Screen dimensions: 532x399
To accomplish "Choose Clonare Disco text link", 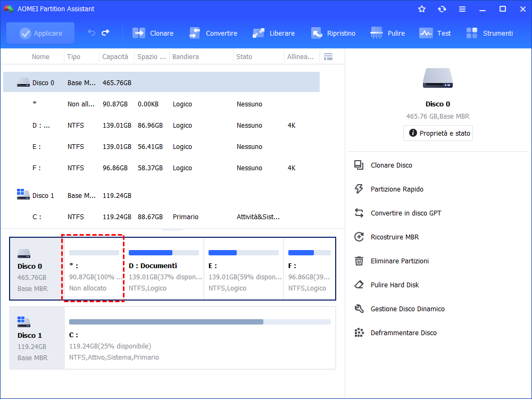I will tap(391, 165).
